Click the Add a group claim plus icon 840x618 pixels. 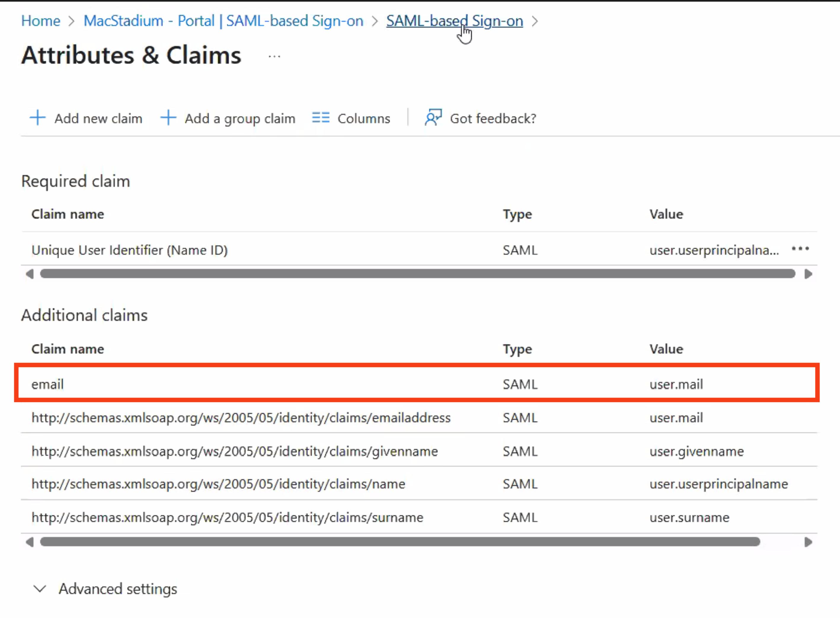pos(168,118)
